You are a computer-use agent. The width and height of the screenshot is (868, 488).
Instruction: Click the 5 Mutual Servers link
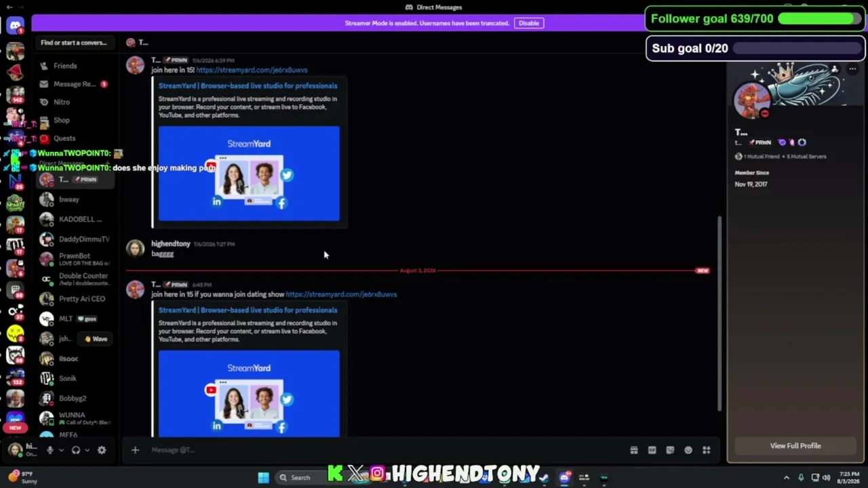(x=806, y=157)
